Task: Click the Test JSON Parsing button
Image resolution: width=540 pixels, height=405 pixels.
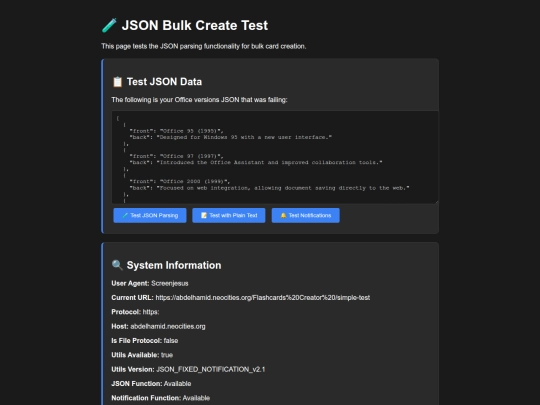Action: (150, 215)
